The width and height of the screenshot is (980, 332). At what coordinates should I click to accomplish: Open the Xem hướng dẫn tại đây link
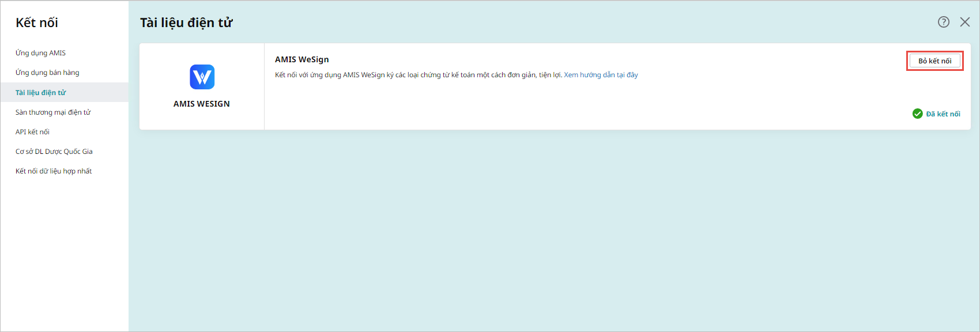coord(601,75)
